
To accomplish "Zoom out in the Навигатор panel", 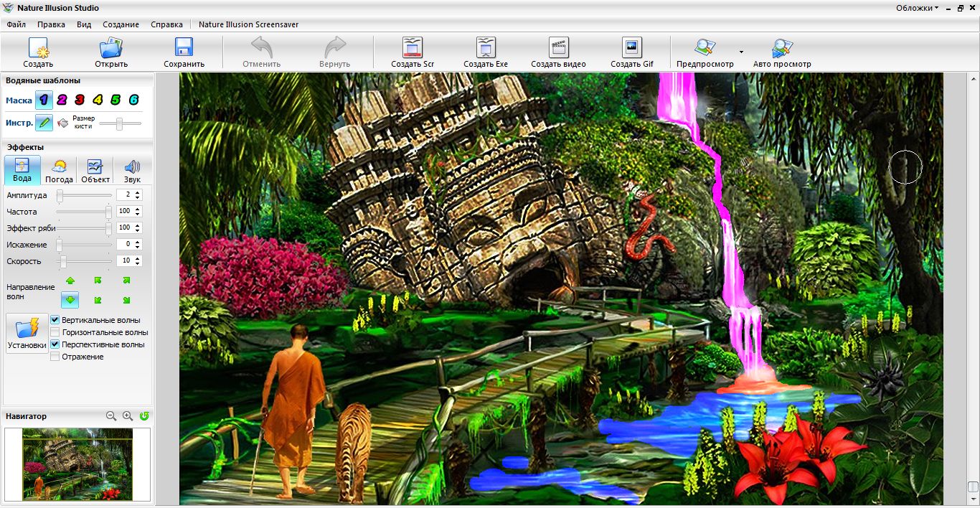I will (x=111, y=415).
